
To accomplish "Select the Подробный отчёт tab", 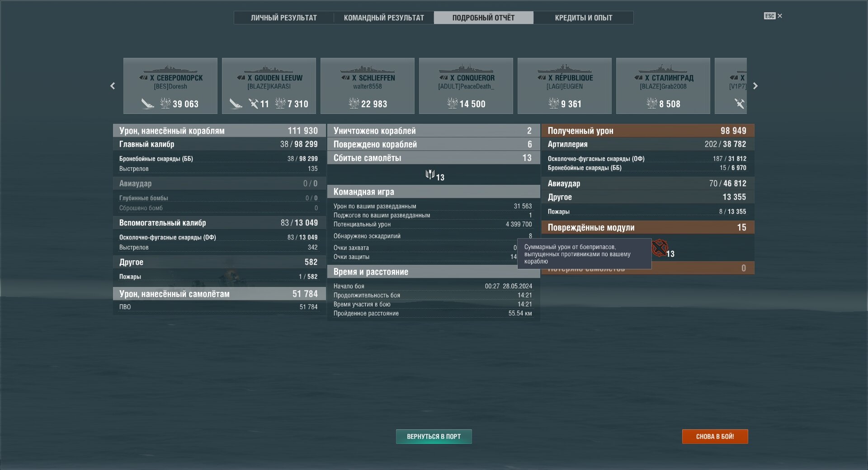I will pyautogui.click(x=483, y=18).
